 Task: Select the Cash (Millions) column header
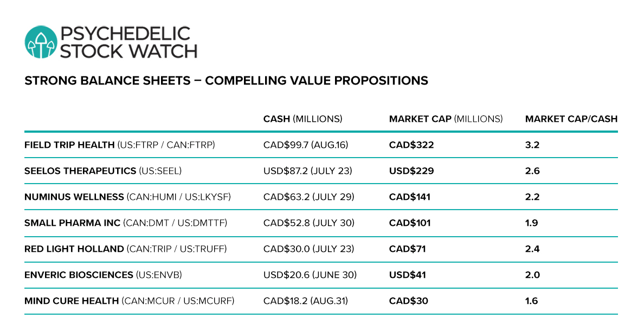pos(302,119)
